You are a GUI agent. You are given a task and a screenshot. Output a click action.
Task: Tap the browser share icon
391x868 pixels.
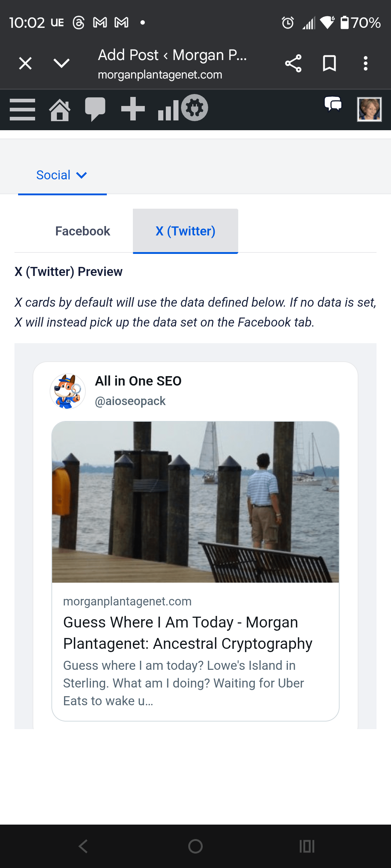[x=293, y=64]
